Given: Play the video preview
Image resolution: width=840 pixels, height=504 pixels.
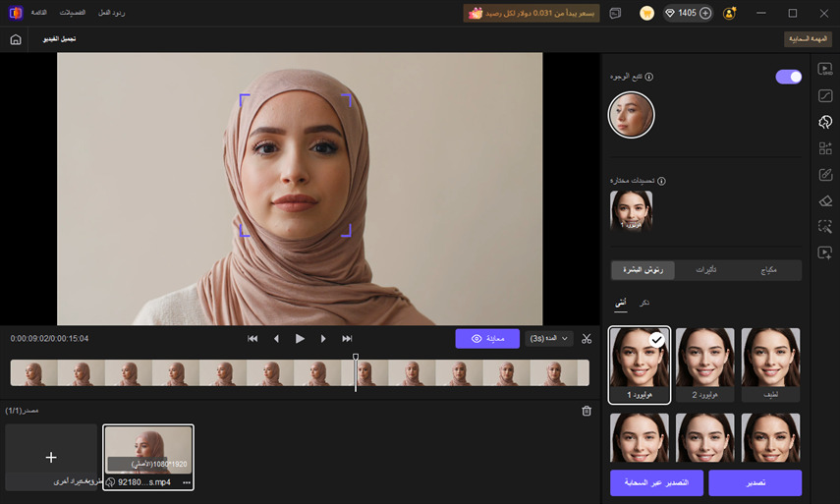Looking at the screenshot, I should coord(300,339).
